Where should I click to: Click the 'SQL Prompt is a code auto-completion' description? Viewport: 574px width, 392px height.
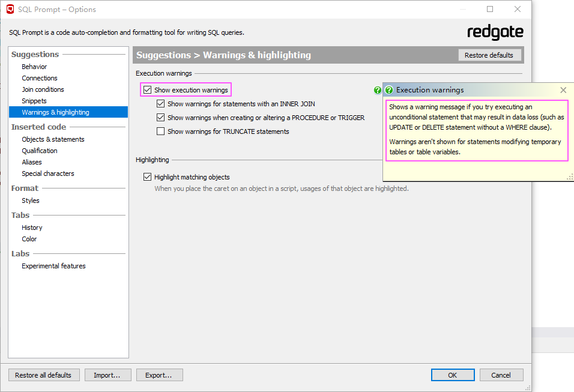click(x=127, y=32)
